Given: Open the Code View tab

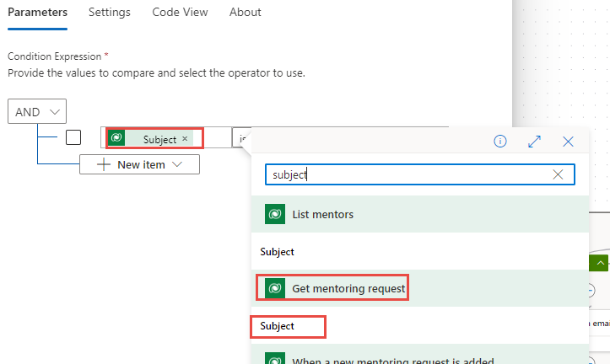Looking at the screenshot, I should [180, 13].
